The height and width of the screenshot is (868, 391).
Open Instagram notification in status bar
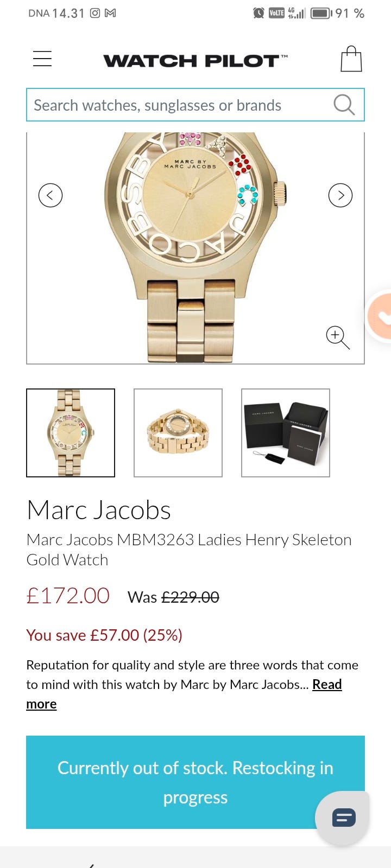pyautogui.click(x=95, y=13)
